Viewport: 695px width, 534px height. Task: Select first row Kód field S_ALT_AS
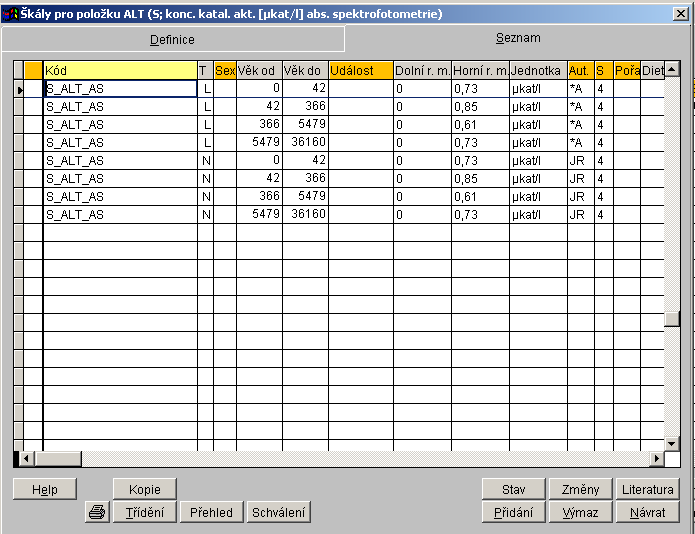120,89
